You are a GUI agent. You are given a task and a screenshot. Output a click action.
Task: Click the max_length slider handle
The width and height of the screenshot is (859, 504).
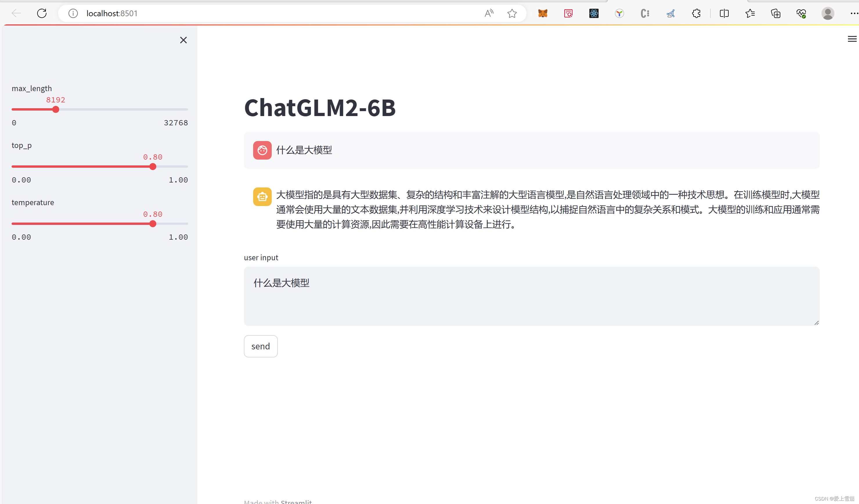pyautogui.click(x=56, y=109)
